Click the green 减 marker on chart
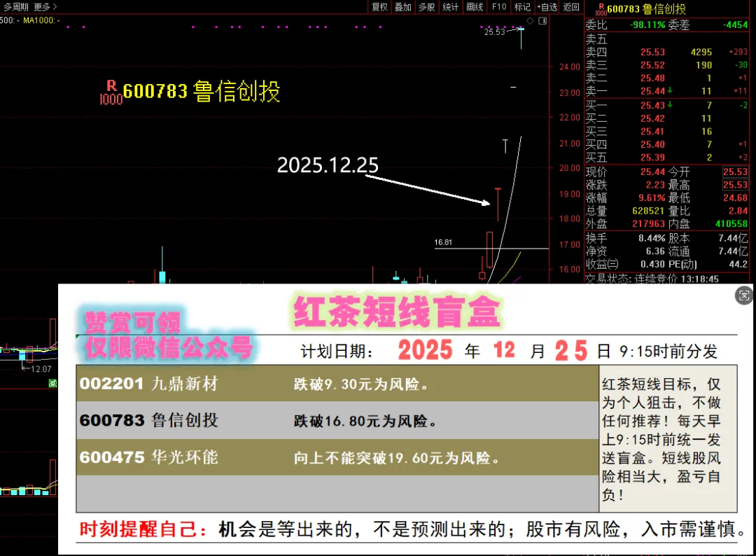This screenshot has width=756, height=556. (x=52, y=383)
